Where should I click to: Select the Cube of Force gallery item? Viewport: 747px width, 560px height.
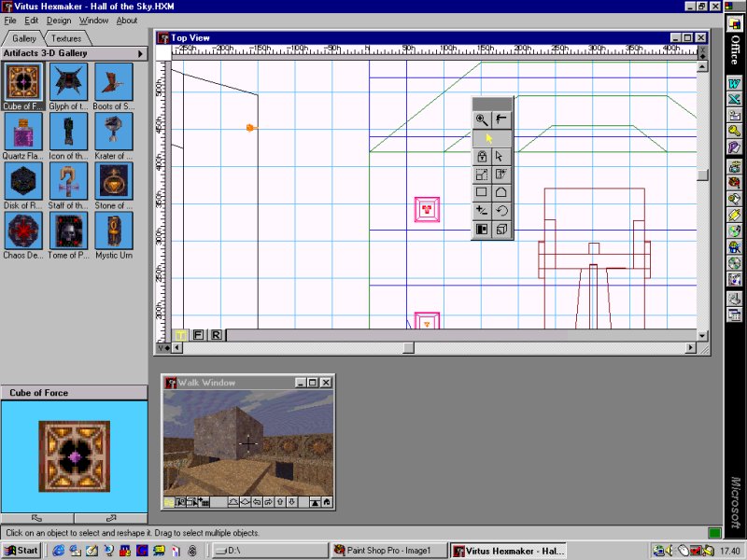[x=22, y=87]
